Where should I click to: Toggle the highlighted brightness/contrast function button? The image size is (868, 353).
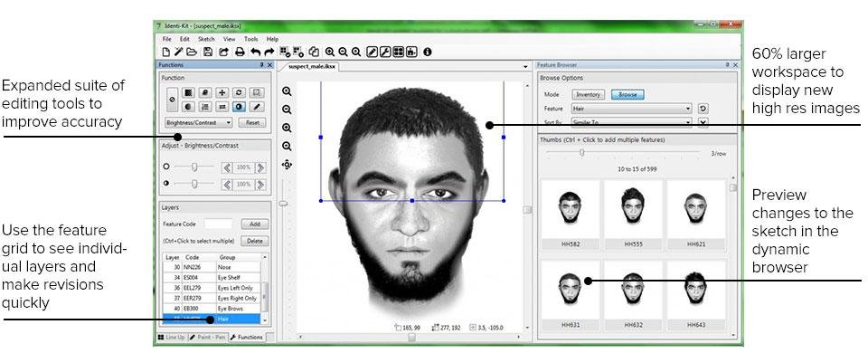pyautogui.click(x=240, y=107)
